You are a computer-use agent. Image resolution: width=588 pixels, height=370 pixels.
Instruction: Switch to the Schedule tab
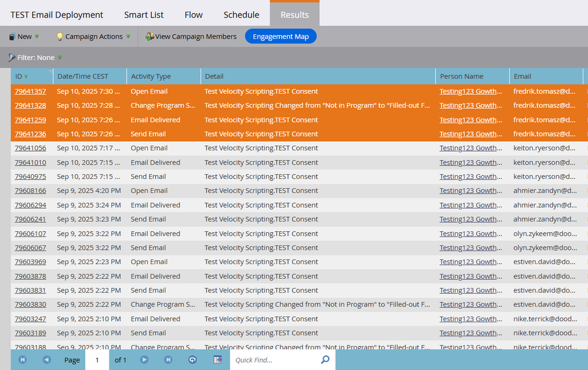click(x=241, y=15)
